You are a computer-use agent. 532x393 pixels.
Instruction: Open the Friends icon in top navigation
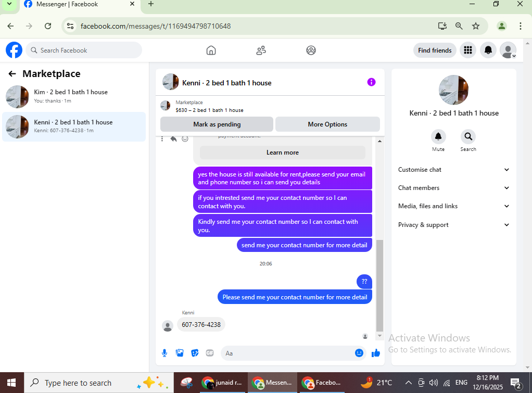pyautogui.click(x=261, y=50)
